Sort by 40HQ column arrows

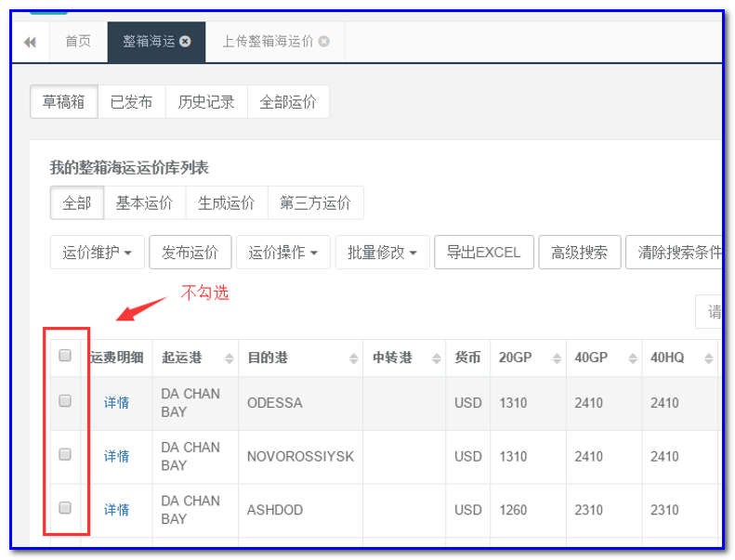point(708,358)
